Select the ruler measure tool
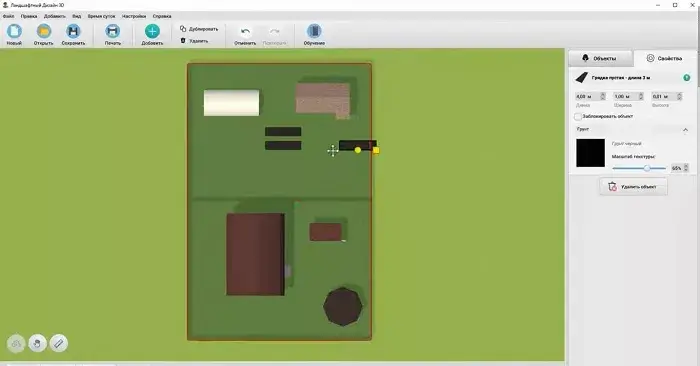The width and height of the screenshot is (700, 366). pos(59,344)
